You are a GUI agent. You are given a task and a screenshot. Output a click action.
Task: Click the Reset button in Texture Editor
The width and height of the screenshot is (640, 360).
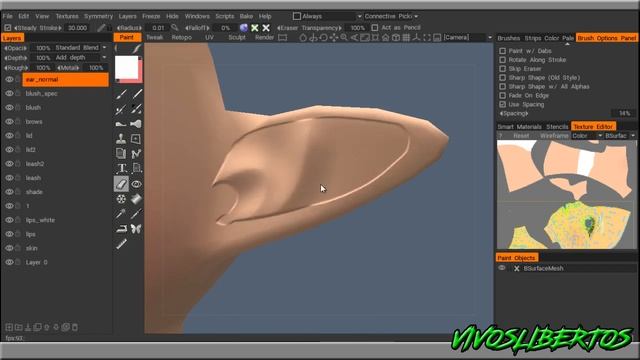tap(521, 136)
